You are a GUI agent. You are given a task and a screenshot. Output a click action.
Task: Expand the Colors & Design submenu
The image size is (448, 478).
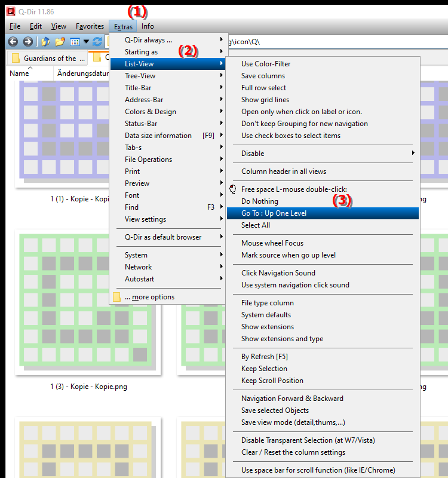pyautogui.click(x=168, y=112)
